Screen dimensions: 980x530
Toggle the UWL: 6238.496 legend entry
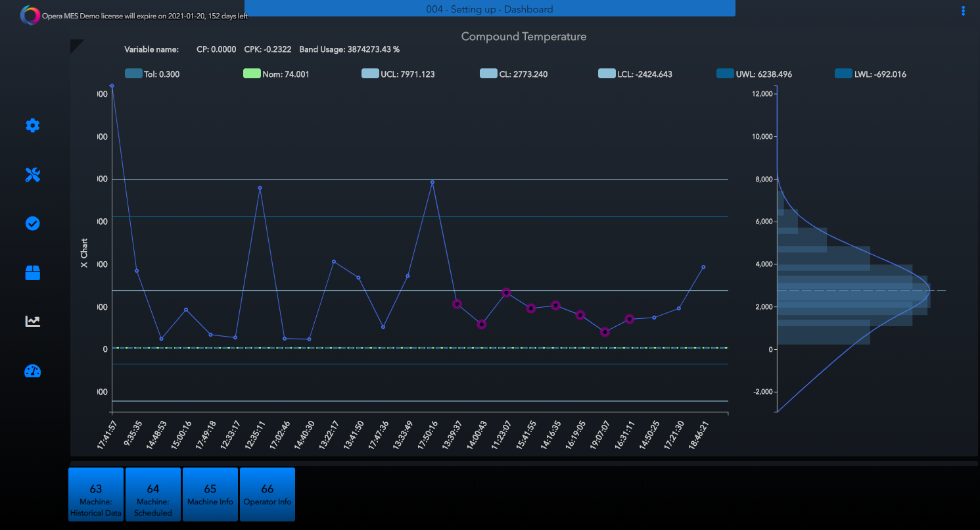(754, 74)
